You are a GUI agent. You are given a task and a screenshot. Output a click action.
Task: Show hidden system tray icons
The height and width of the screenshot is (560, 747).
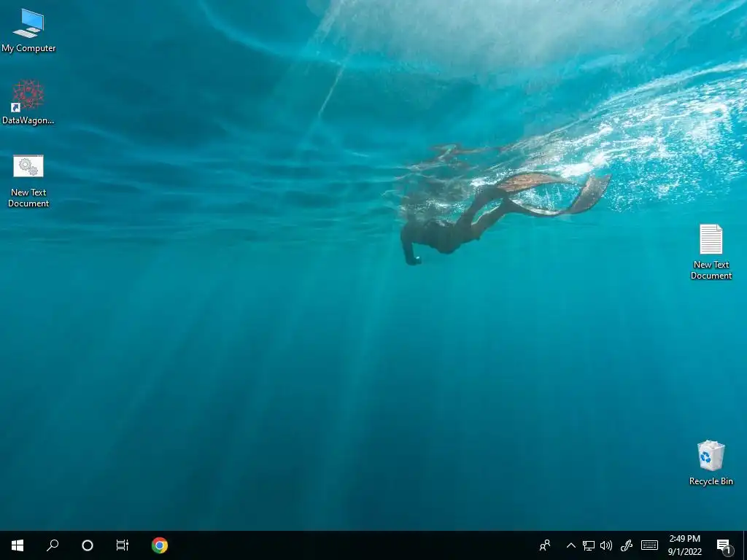[570, 545]
